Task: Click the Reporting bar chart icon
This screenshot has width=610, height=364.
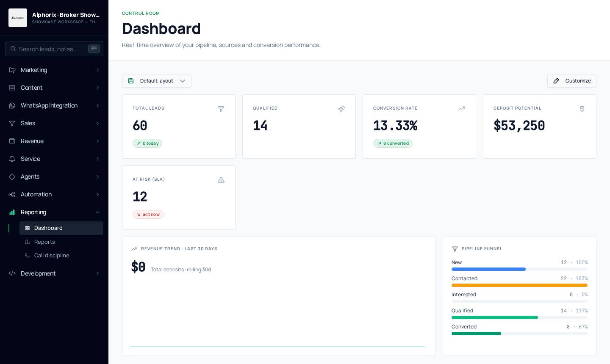Action: (12, 212)
